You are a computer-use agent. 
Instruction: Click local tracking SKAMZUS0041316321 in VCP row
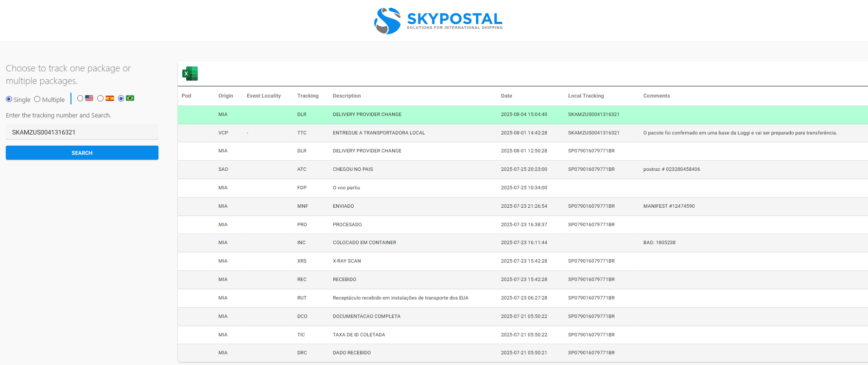[593, 133]
